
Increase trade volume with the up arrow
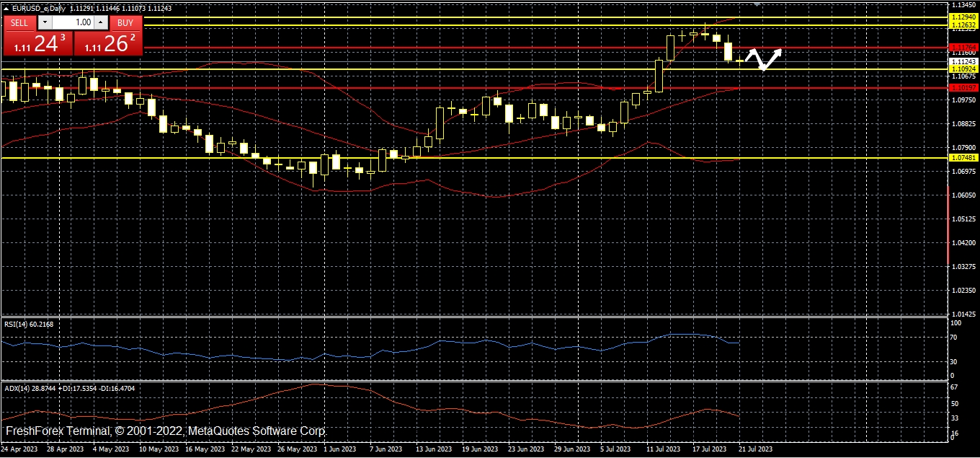(x=101, y=22)
